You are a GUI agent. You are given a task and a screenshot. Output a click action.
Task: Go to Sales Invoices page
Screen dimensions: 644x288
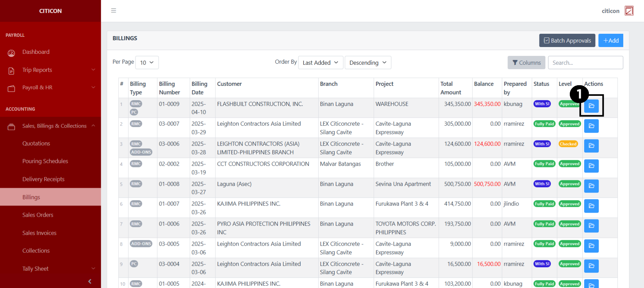tap(39, 233)
